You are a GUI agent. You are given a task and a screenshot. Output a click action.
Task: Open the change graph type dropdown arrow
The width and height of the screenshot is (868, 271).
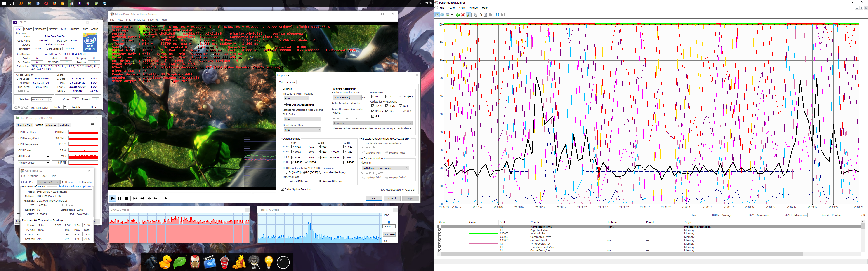click(452, 15)
